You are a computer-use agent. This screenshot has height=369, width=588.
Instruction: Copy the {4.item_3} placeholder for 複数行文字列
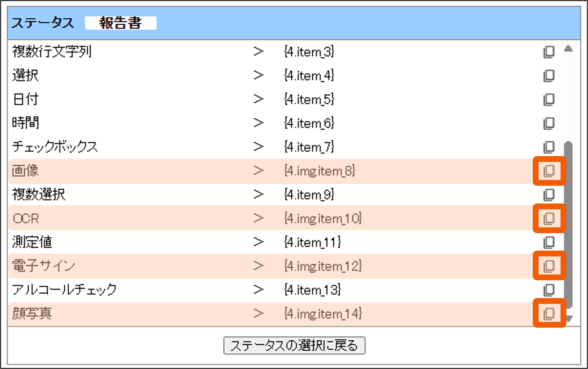[x=549, y=52]
